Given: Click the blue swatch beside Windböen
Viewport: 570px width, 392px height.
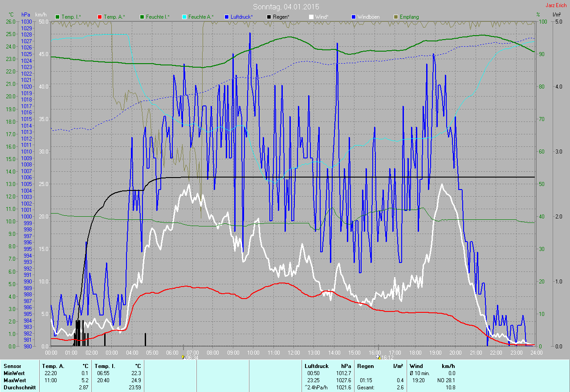Looking at the screenshot, I should click(x=353, y=17).
